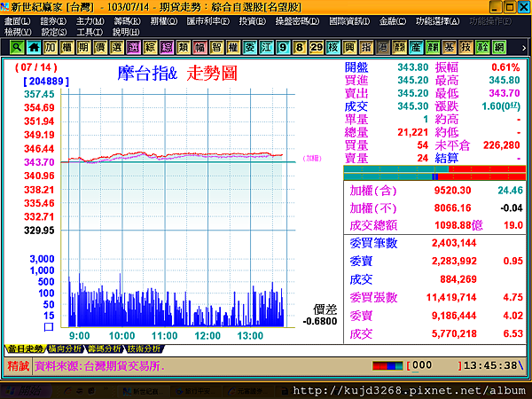Switch to the 當日走勢 tab

tap(25, 348)
